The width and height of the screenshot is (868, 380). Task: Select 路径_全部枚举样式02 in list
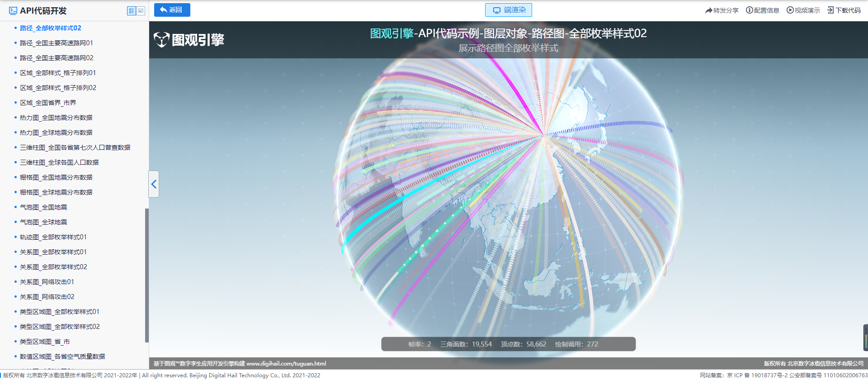51,28
